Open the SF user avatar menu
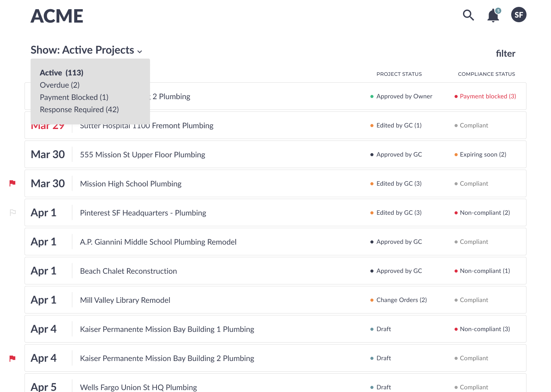This screenshot has height=392, width=551. [x=519, y=15]
